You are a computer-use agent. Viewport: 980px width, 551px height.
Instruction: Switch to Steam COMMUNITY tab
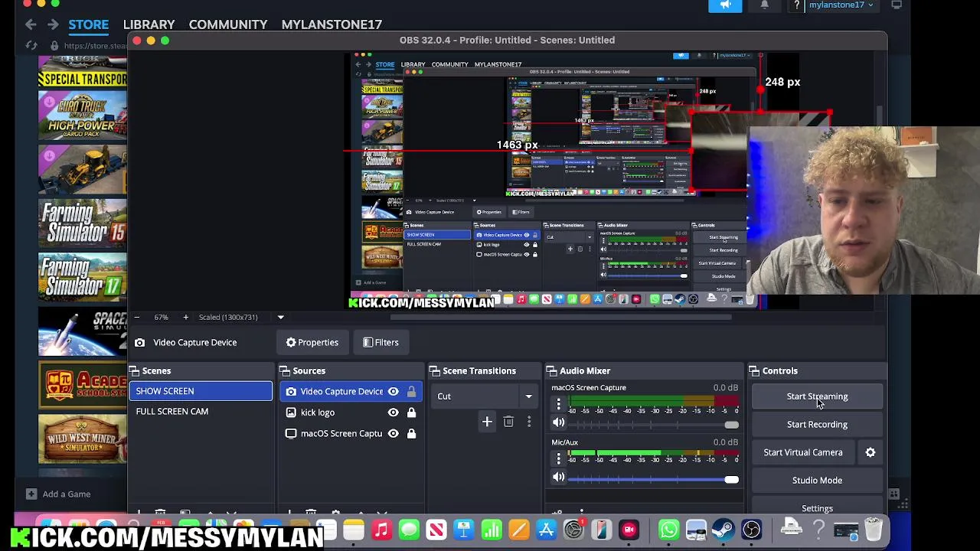tap(228, 24)
